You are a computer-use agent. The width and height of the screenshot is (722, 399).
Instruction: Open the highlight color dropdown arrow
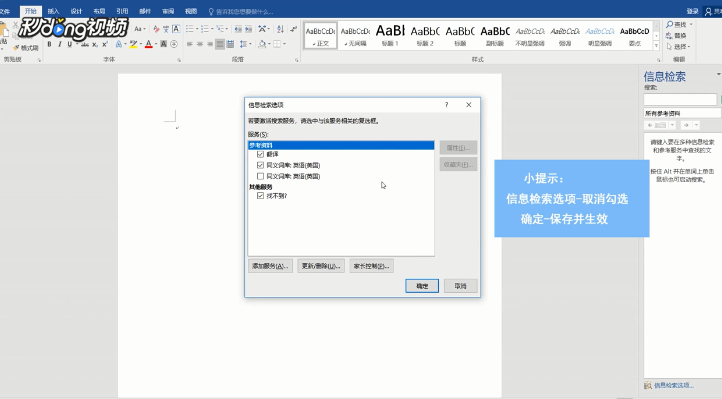coord(140,44)
